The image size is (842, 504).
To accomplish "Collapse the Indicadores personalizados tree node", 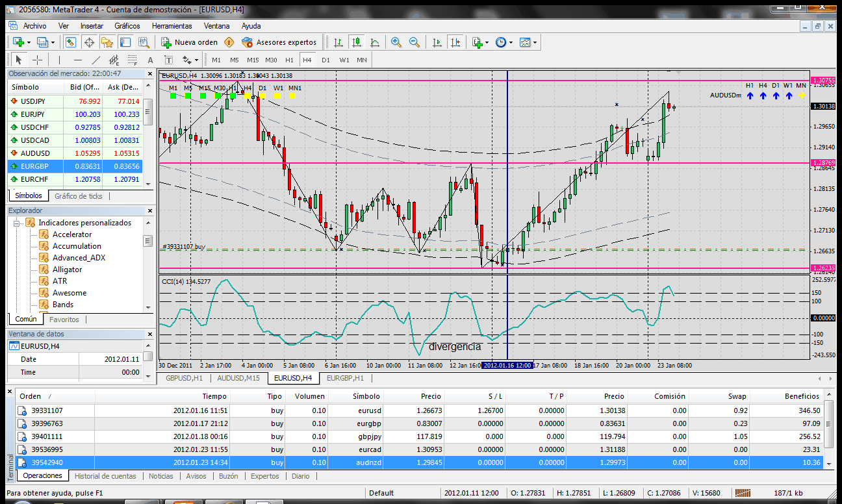I will pyautogui.click(x=17, y=223).
